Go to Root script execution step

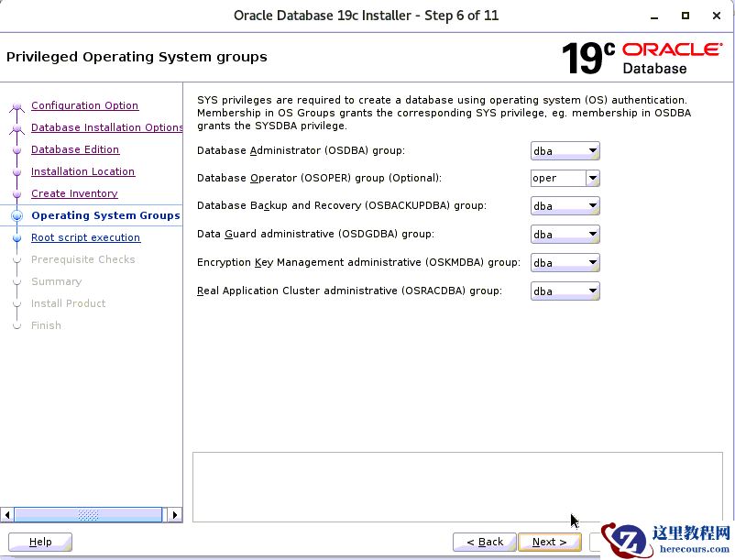coord(86,237)
